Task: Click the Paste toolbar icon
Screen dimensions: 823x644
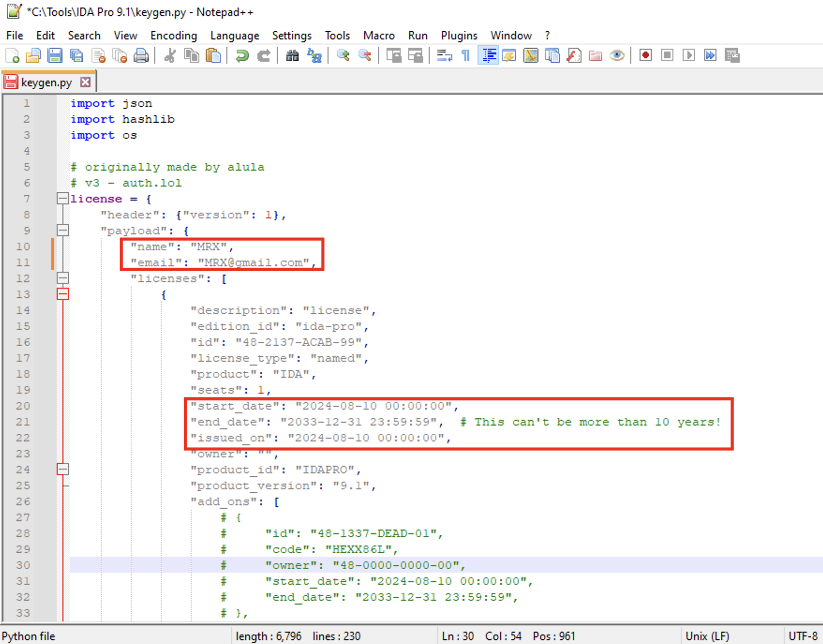Action: pyautogui.click(x=213, y=55)
